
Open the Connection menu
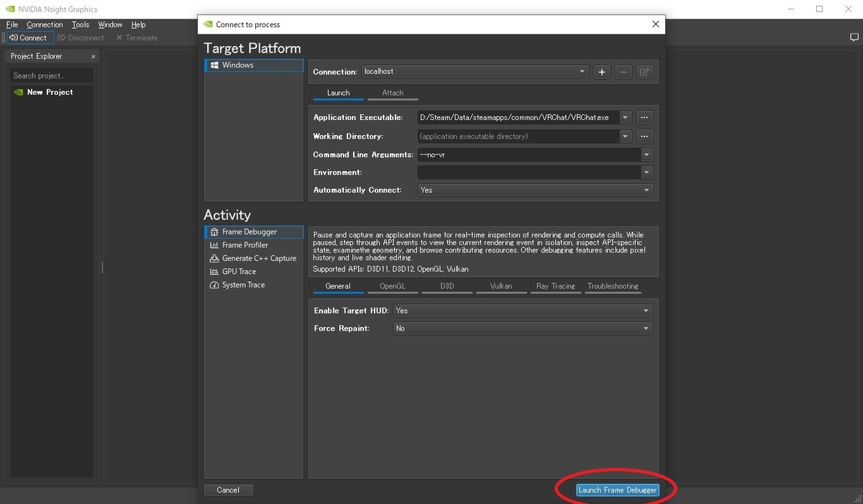pos(45,24)
